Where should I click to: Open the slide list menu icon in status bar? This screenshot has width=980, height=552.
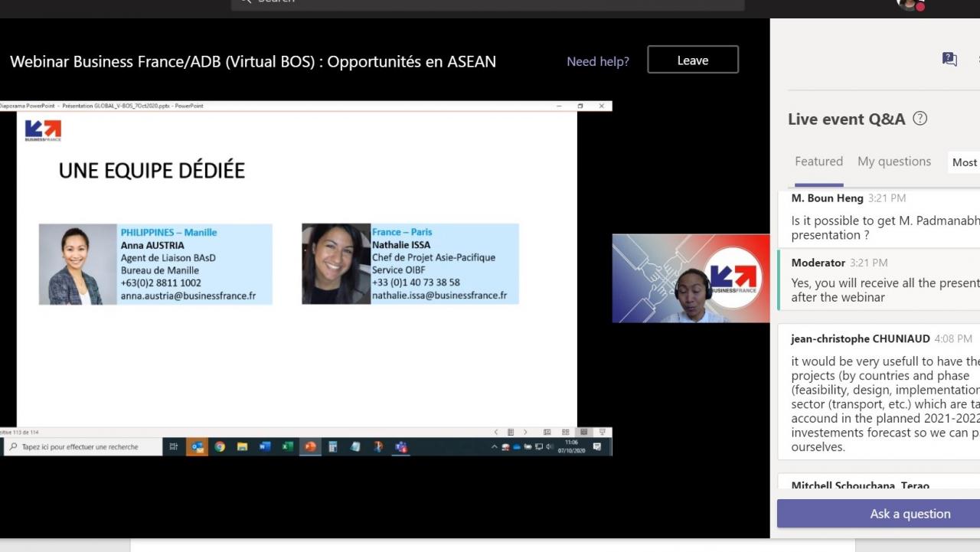pos(511,433)
